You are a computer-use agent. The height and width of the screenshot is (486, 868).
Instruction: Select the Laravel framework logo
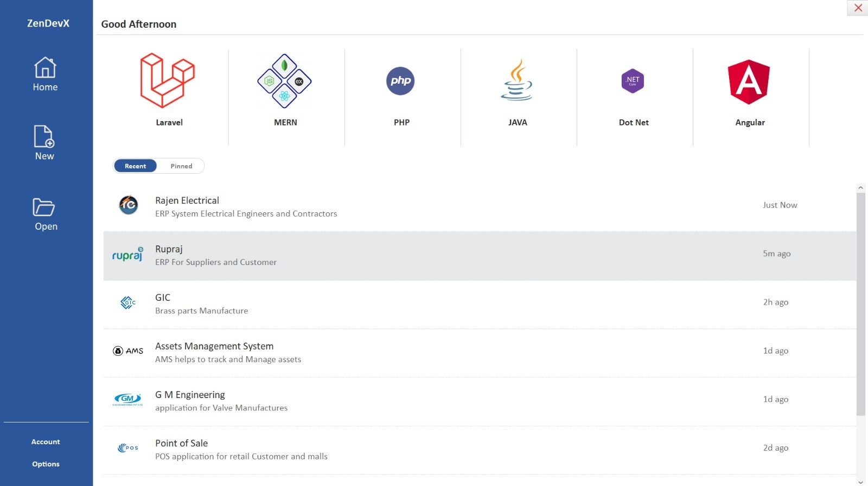(x=168, y=80)
